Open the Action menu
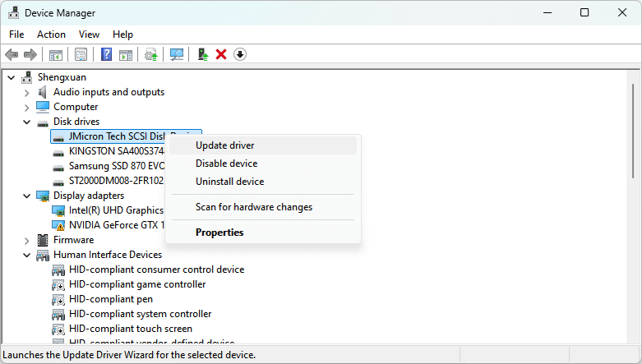The image size is (642, 364). 51,35
